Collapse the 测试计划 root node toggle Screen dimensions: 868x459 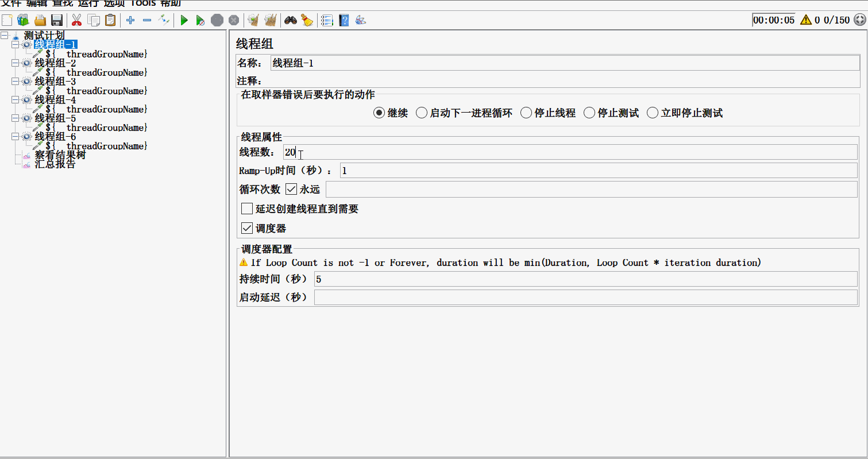(x=5, y=36)
